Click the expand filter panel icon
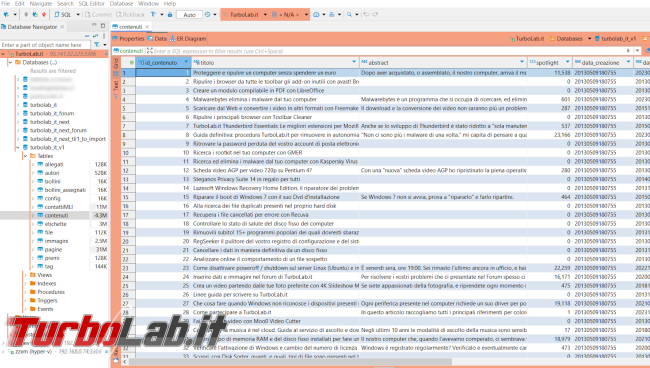The height and width of the screenshot is (368, 650). coord(150,51)
